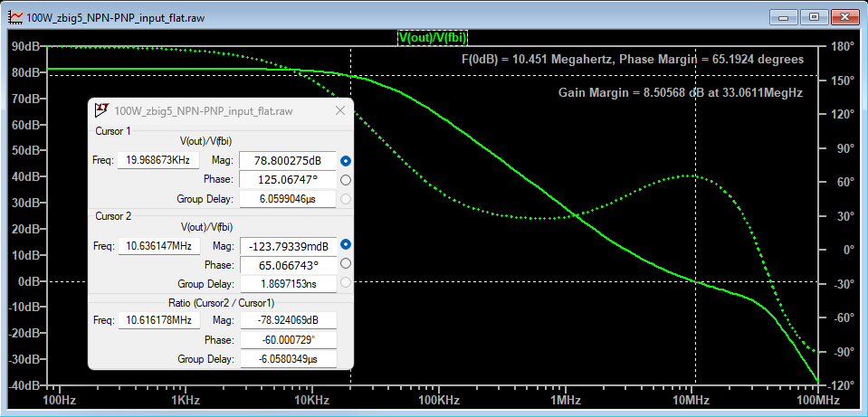
Task: Click the 100KHz label on frequency axis
Action: point(438,400)
